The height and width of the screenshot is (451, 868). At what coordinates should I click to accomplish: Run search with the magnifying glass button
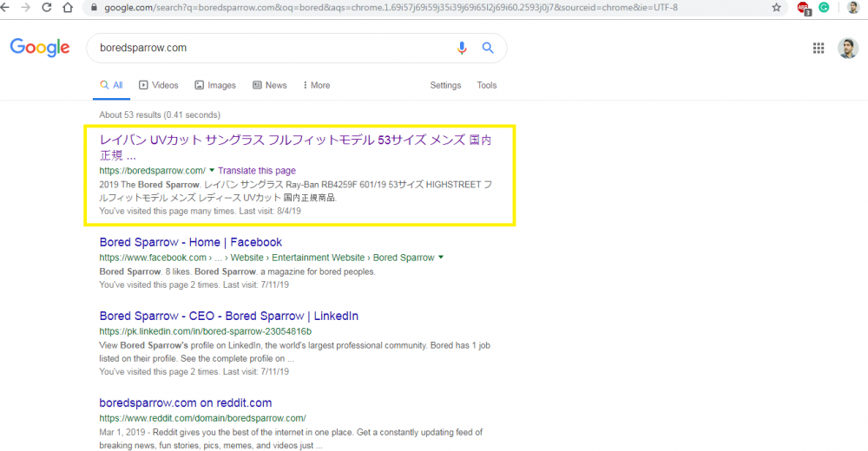click(x=488, y=48)
